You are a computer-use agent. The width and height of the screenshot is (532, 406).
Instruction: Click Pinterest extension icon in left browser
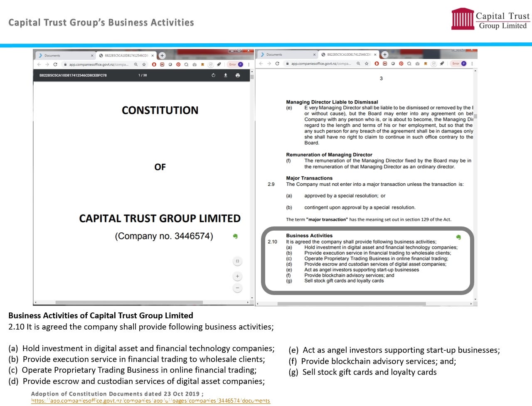tap(178, 64)
